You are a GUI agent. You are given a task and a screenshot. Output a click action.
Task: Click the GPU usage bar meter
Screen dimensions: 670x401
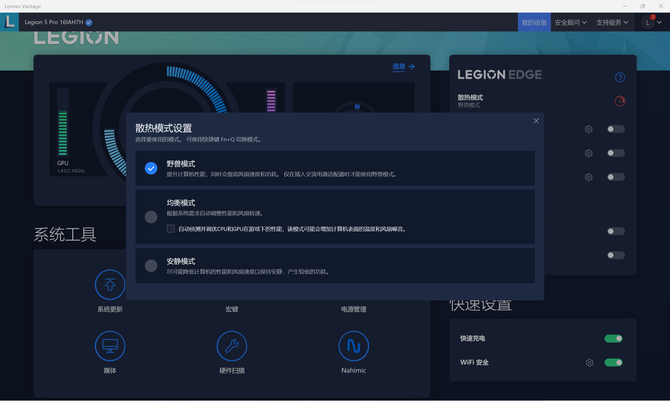pos(63,122)
